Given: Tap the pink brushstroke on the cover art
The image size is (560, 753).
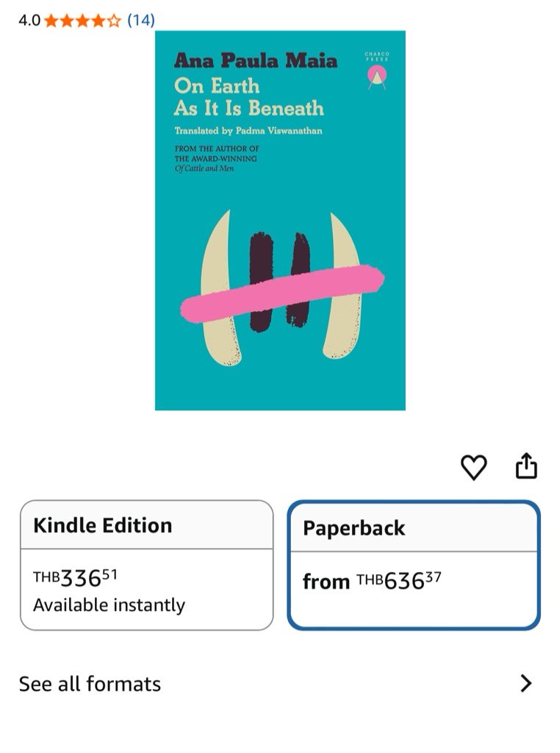Looking at the screenshot, I should [x=282, y=293].
